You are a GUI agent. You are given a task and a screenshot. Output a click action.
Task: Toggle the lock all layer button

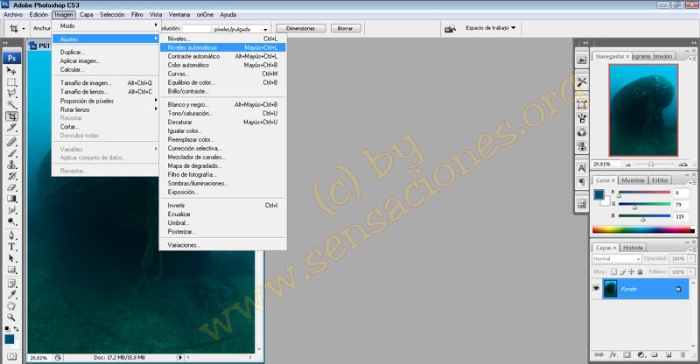[640, 272]
